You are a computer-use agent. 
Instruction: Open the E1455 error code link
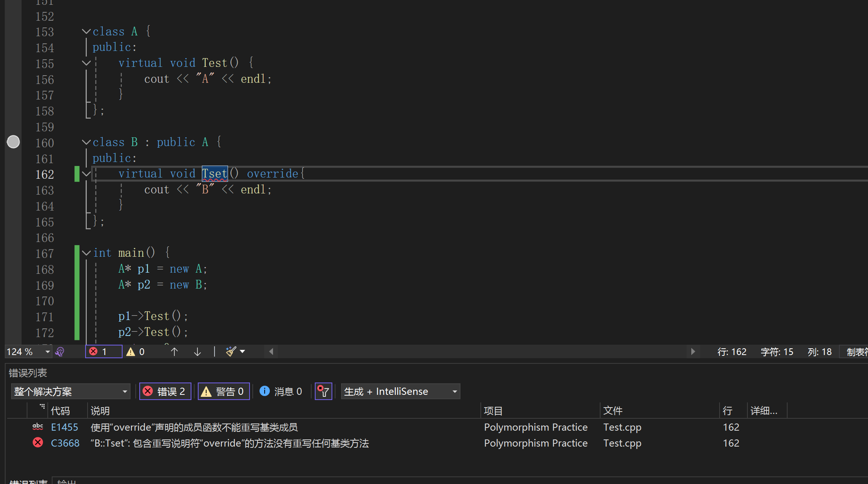click(64, 427)
